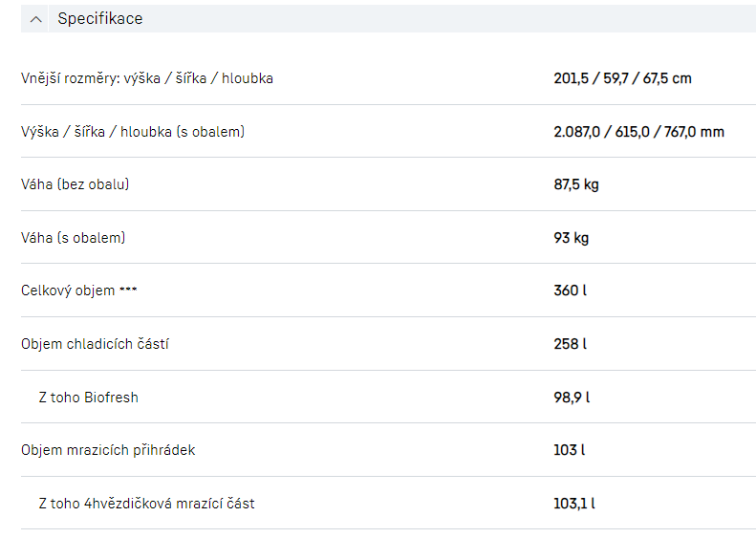Select the 98,9 l Biofresh value
The width and height of the screenshot is (756, 538).
pos(572,398)
